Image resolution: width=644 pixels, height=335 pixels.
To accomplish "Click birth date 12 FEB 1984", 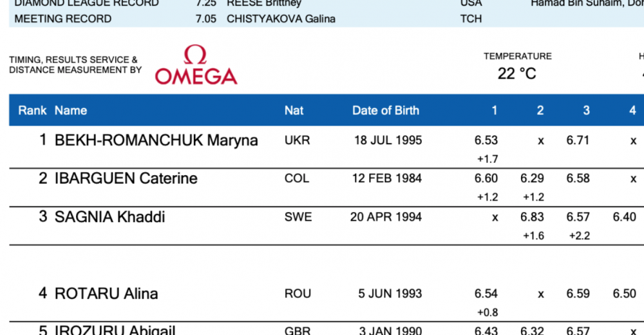I will tap(387, 178).
